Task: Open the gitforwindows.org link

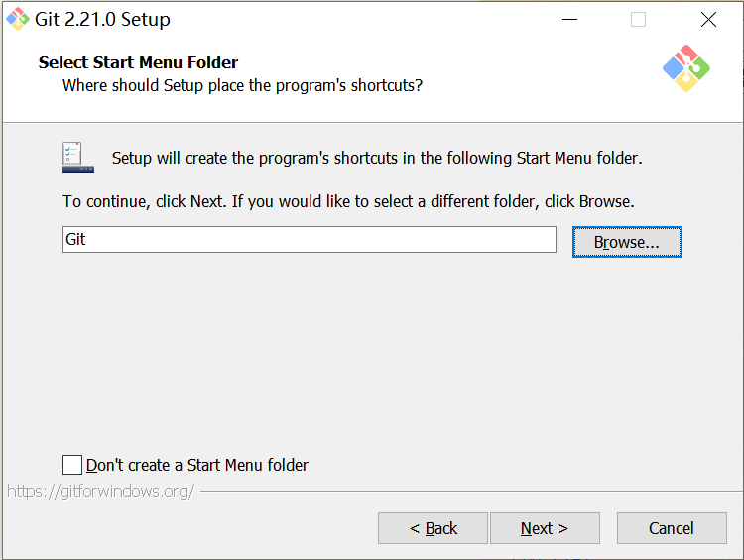Action: (101, 491)
